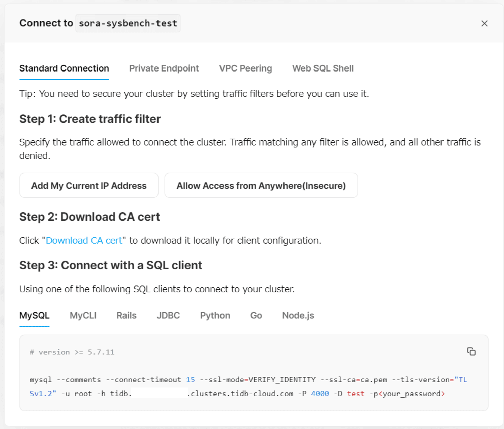Viewport: 504px width, 429px height.
Task: Select the Standard Connection tab
Action: (x=64, y=68)
